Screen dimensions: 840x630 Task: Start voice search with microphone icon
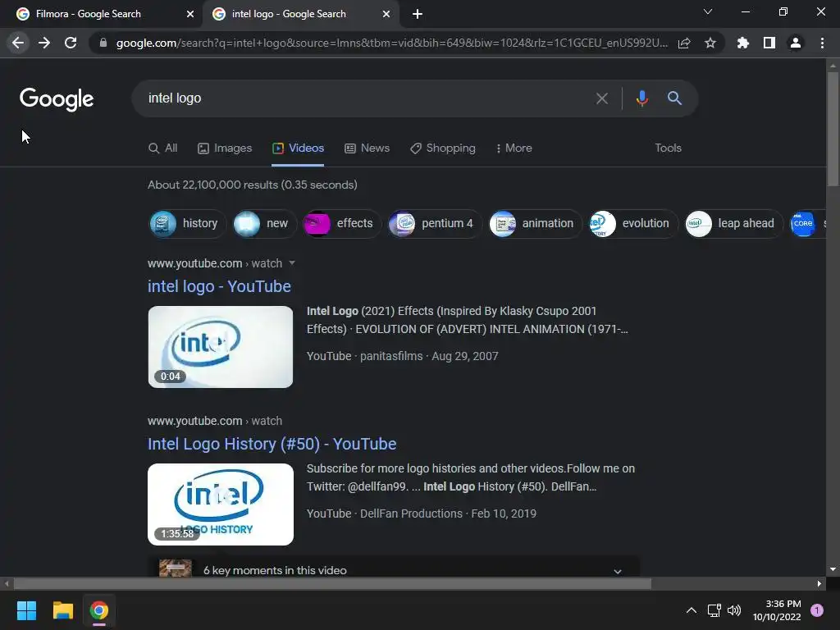click(x=641, y=98)
